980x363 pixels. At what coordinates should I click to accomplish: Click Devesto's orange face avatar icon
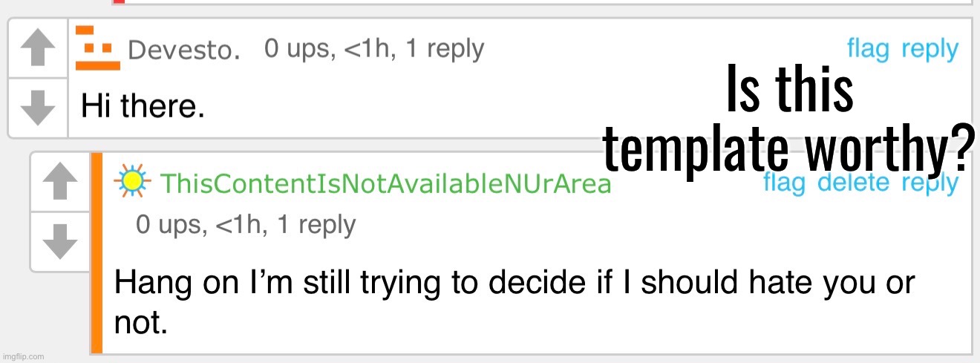point(98,49)
